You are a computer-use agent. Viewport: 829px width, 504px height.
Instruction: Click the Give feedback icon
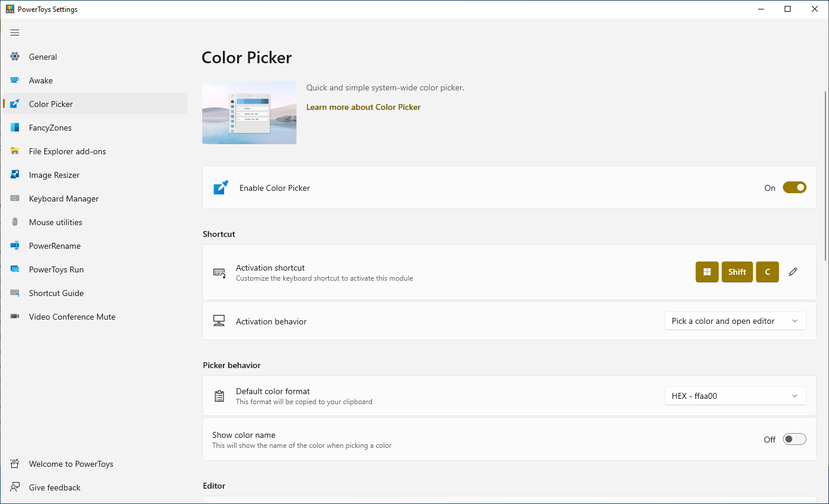(x=15, y=487)
